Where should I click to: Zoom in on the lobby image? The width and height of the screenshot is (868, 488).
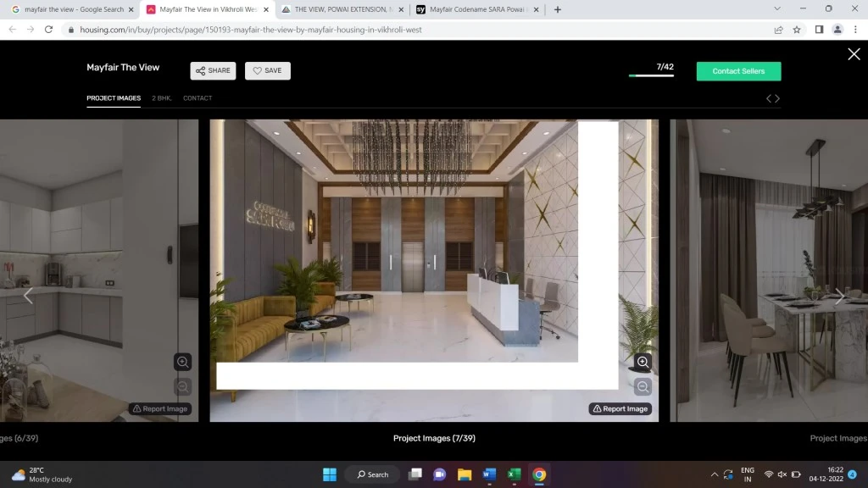coord(643,363)
